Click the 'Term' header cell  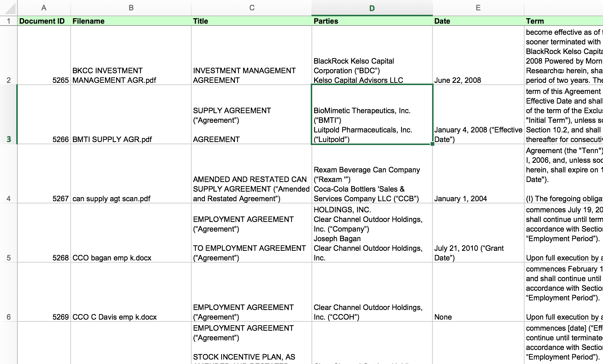tap(564, 21)
